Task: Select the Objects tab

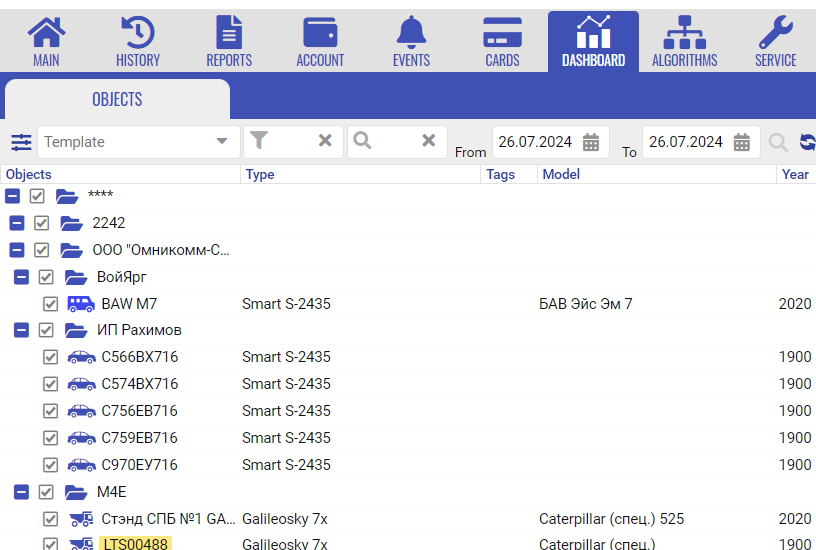Action: (117, 100)
